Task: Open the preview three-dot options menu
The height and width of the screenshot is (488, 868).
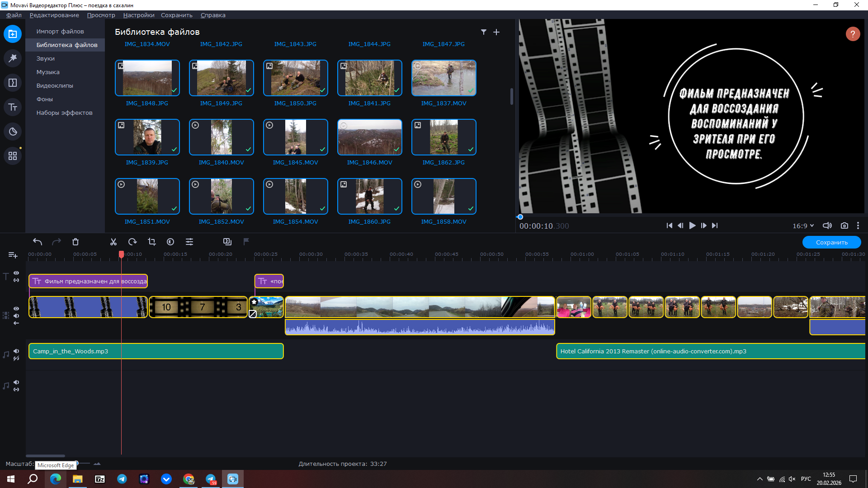Action: [x=858, y=225]
